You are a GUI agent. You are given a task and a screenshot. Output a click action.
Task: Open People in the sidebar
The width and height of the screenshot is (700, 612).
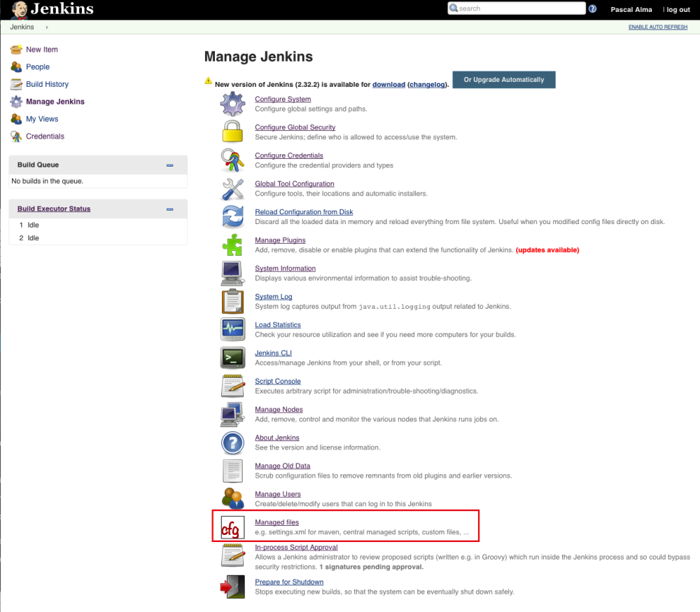(x=38, y=67)
